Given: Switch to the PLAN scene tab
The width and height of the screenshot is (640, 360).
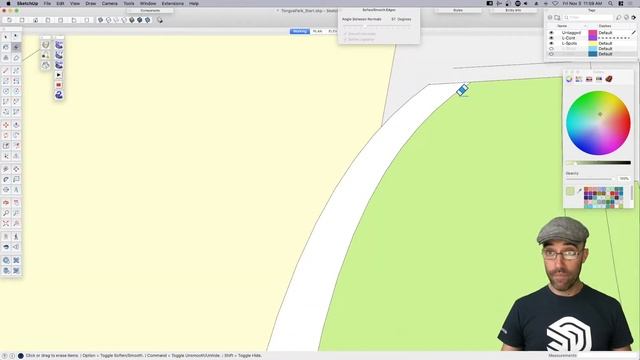Looking at the screenshot, I should click(318, 31).
